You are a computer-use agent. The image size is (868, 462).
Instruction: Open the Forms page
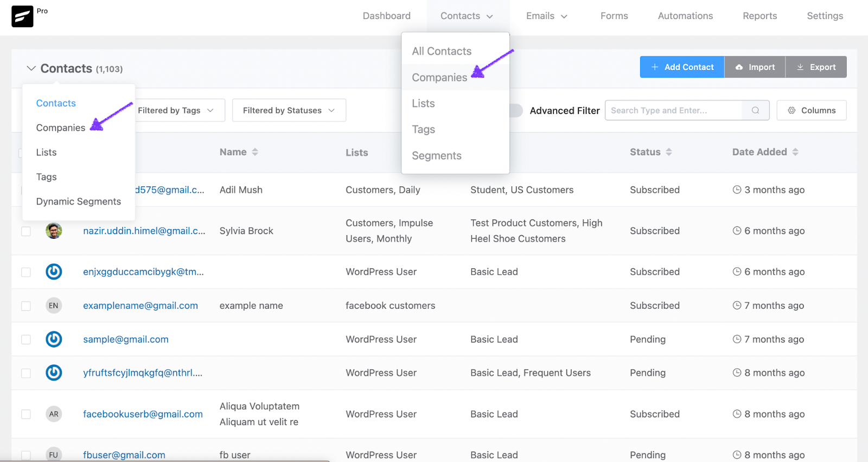click(614, 16)
